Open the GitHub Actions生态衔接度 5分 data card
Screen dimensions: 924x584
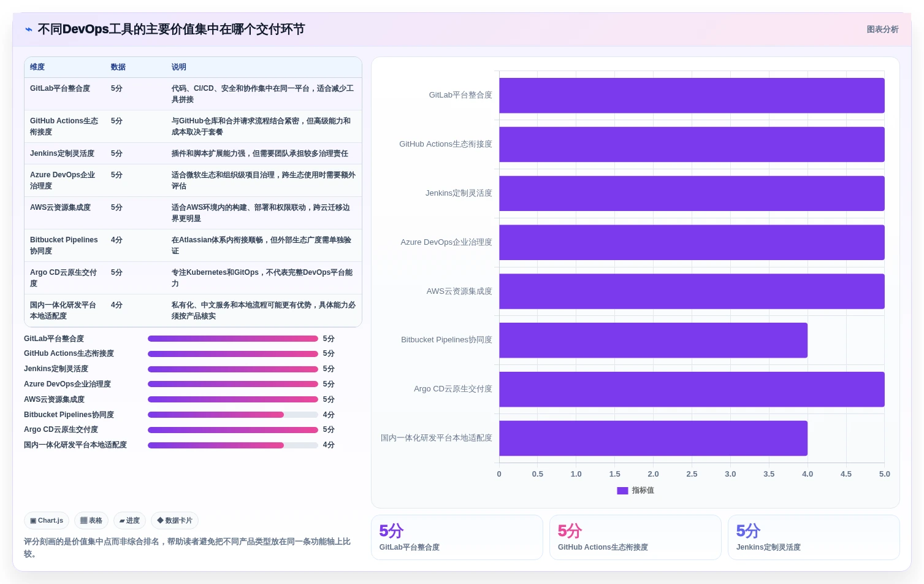pyautogui.click(x=635, y=537)
